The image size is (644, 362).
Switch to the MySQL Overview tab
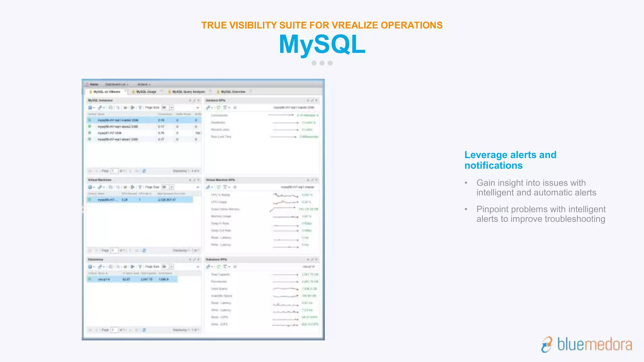coord(233,92)
